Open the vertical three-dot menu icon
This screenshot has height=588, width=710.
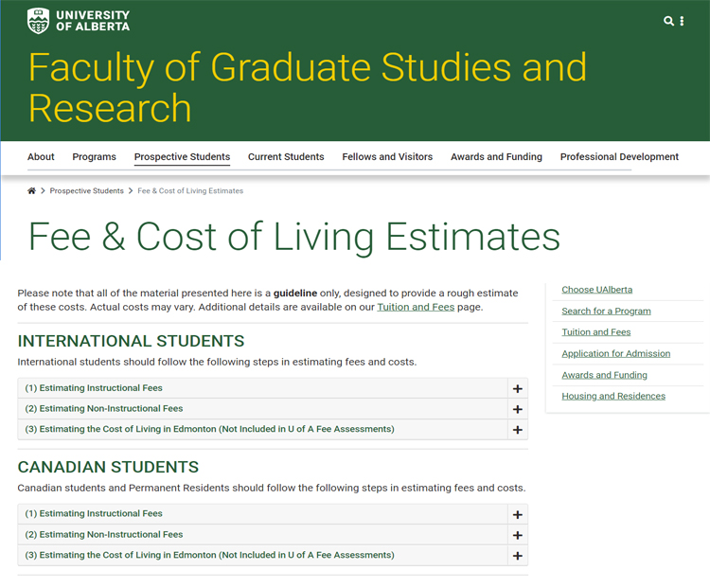682,21
